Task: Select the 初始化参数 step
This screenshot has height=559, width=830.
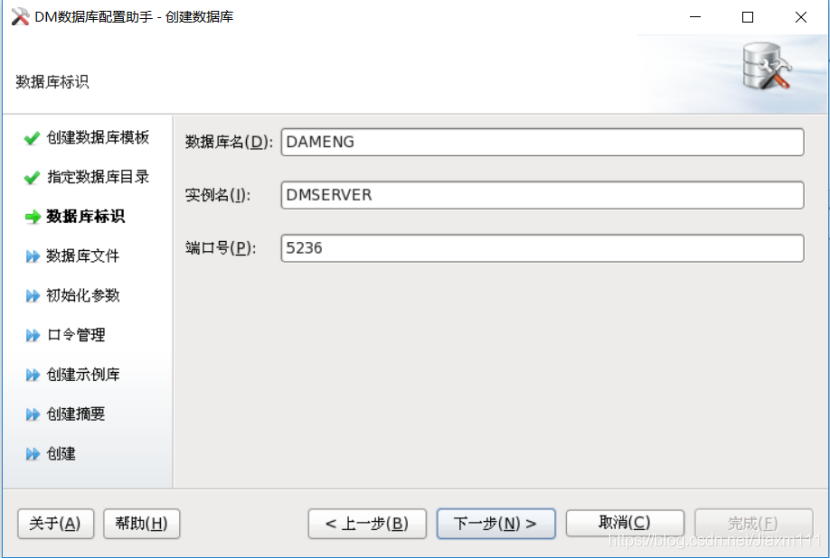Action: (x=83, y=295)
